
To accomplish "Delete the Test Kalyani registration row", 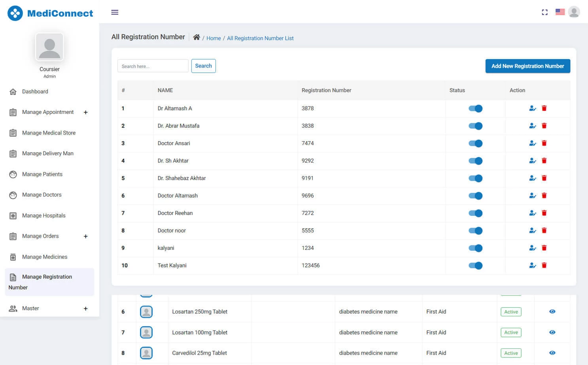I will point(544,265).
